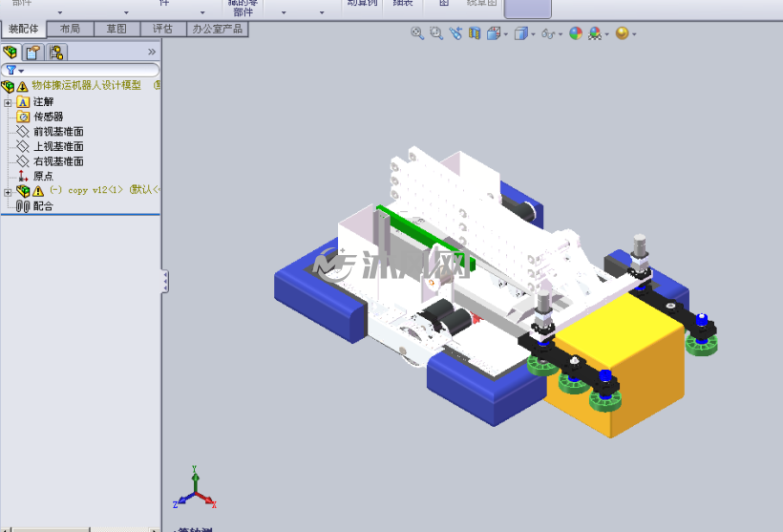The image size is (783, 532).
Task: Open the Display Style dropdown arrow
Action: [x=533, y=34]
